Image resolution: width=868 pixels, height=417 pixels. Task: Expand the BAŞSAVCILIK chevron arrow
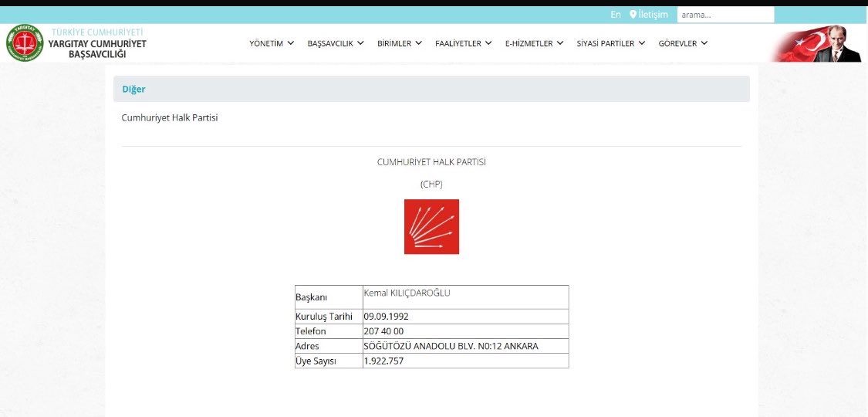[360, 43]
